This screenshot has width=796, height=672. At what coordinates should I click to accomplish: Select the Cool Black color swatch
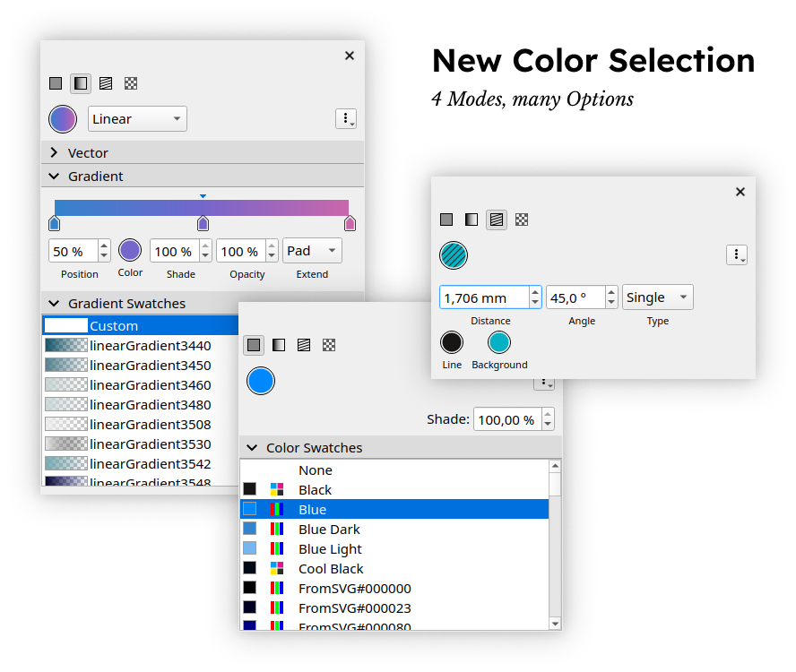pyautogui.click(x=394, y=568)
